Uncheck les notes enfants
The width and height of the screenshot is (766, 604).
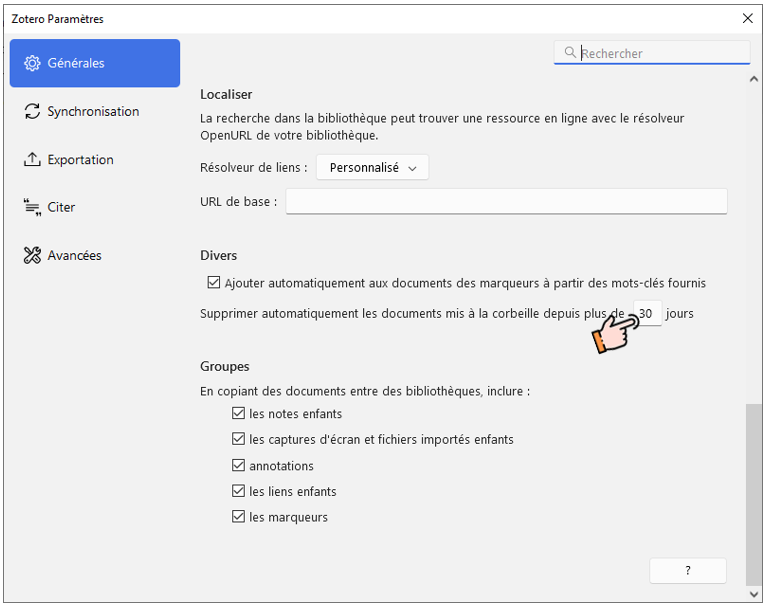(x=238, y=413)
